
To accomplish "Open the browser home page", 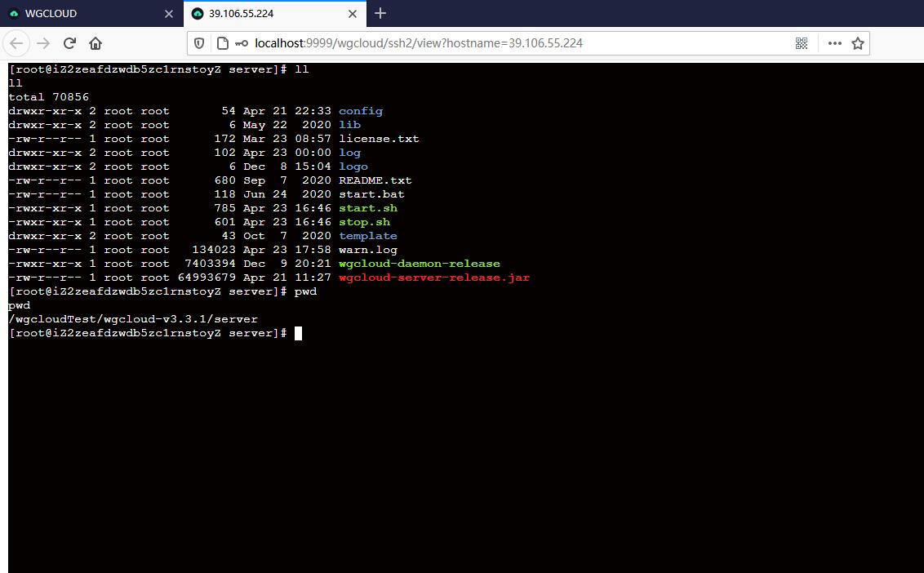I will (96, 43).
